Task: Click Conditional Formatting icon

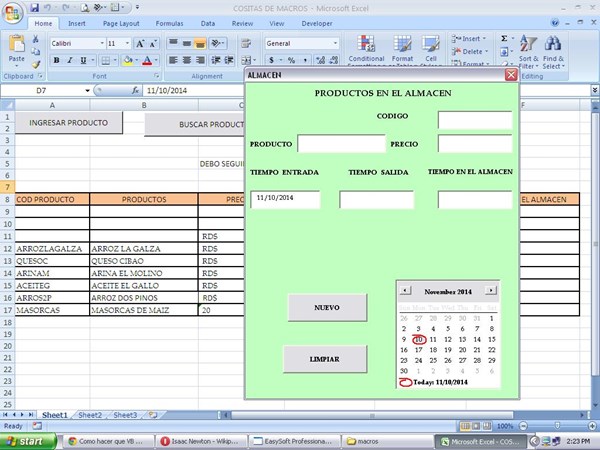Action: [x=366, y=44]
